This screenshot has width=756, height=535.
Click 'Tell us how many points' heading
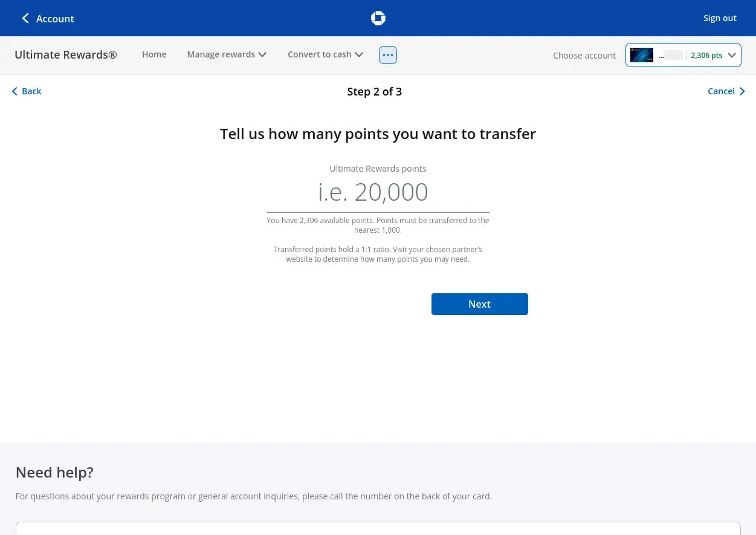click(378, 134)
